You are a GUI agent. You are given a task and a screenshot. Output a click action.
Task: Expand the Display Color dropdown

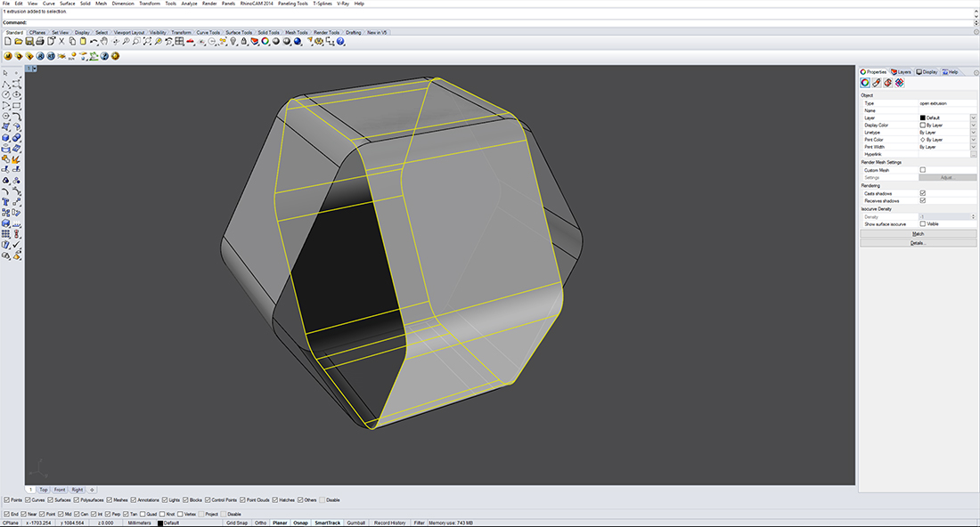coord(973,125)
